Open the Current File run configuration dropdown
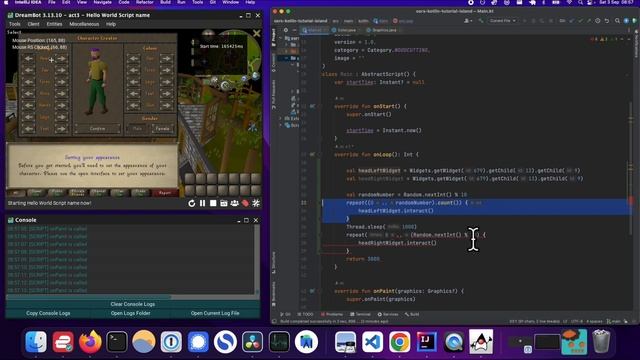The image size is (640, 360). click(502, 20)
